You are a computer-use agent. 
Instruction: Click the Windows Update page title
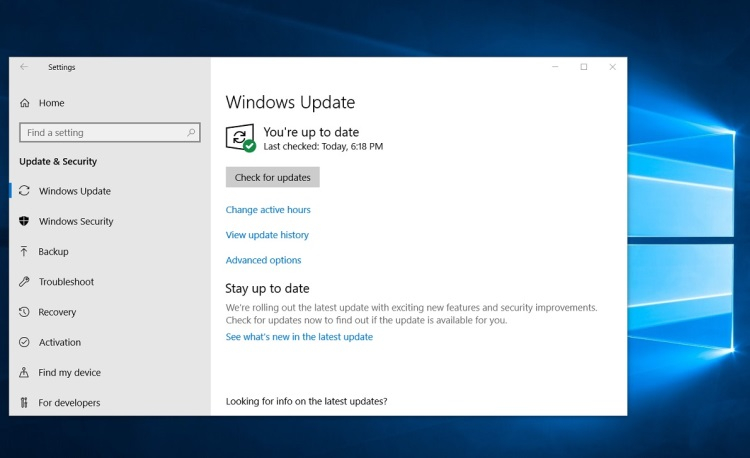point(290,102)
